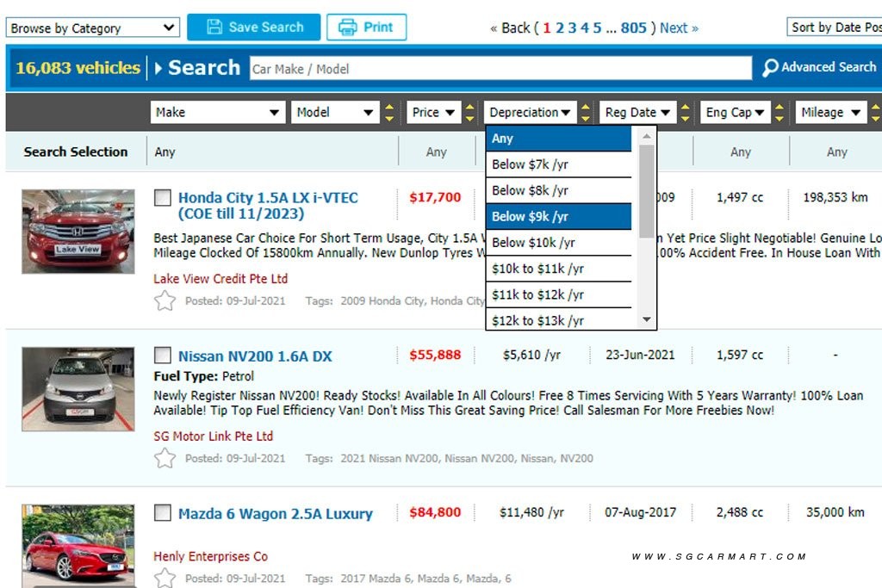Click the 16,083 vehicles count

click(78, 68)
